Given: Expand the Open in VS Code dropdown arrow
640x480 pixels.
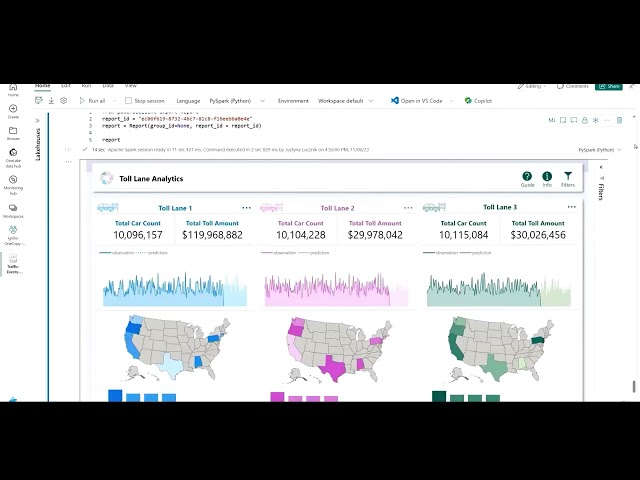Looking at the screenshot, I should 451,100.
